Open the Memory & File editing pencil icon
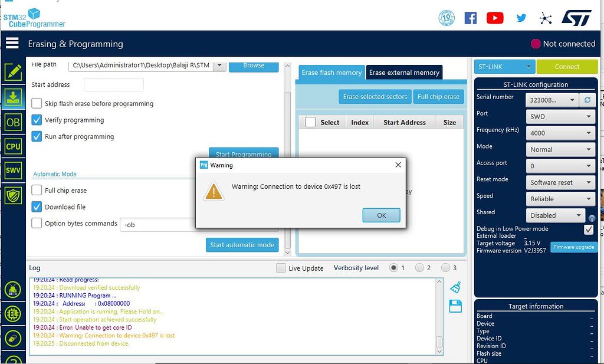 click(13, 72)
